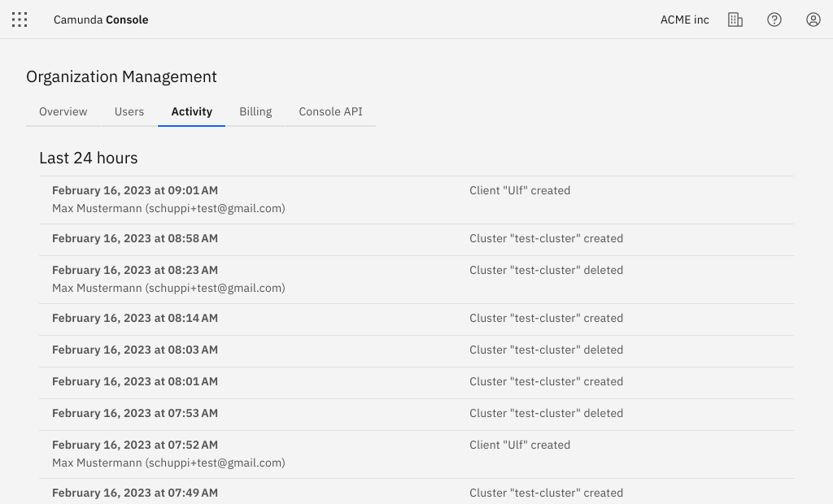Image resolution: width=833 pixels, height=504 pixels.
Task: Click the Organization Management heading
Action: coord(121,76)
